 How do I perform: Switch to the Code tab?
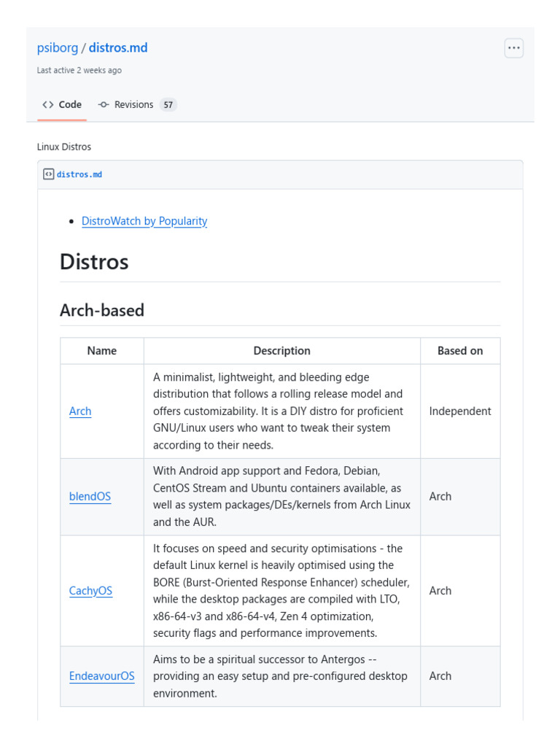pyautogui.click(x=70, y=105)
